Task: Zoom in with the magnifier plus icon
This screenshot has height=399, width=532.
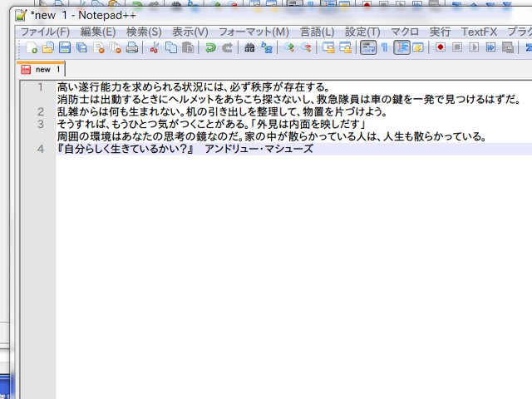Action: coord(289,47)
